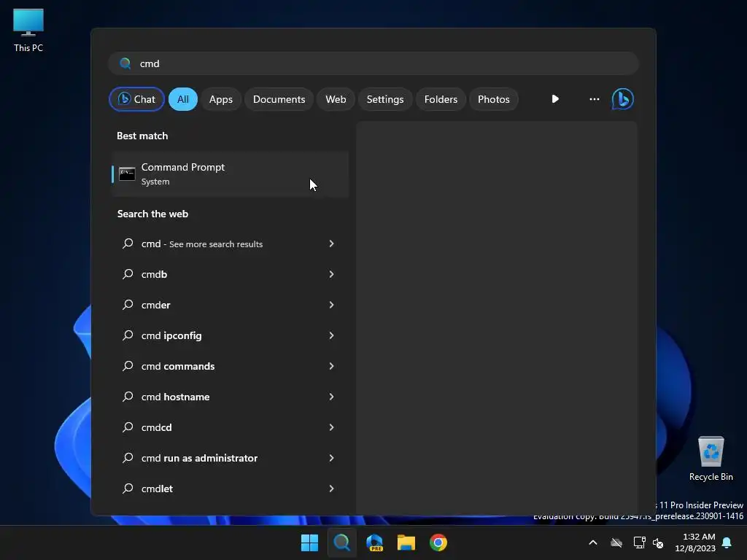Switch to the Web filter tab
Viewport: 747px width, 560px height.
pyautogui.click(x=336, y=99)
